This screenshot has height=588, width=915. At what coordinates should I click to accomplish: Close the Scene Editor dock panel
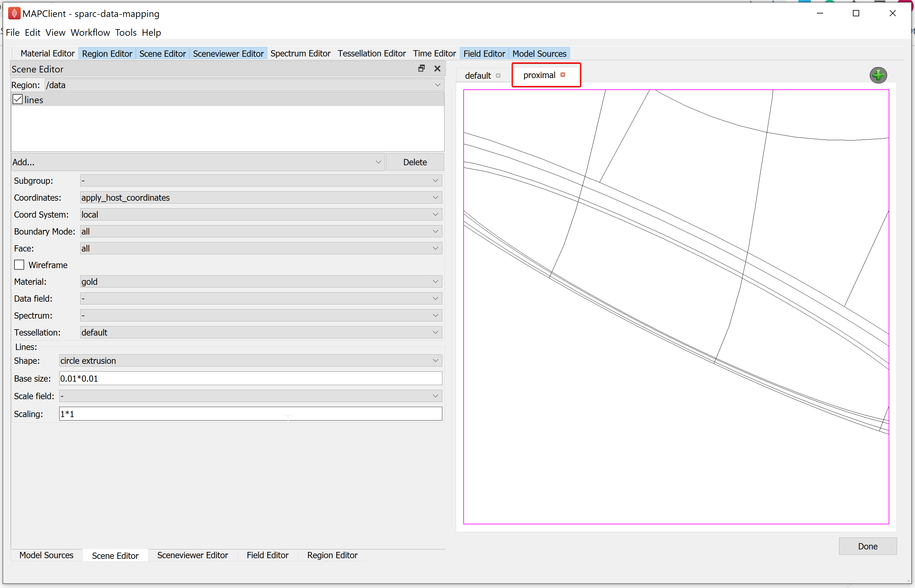[x=438, y=68]
